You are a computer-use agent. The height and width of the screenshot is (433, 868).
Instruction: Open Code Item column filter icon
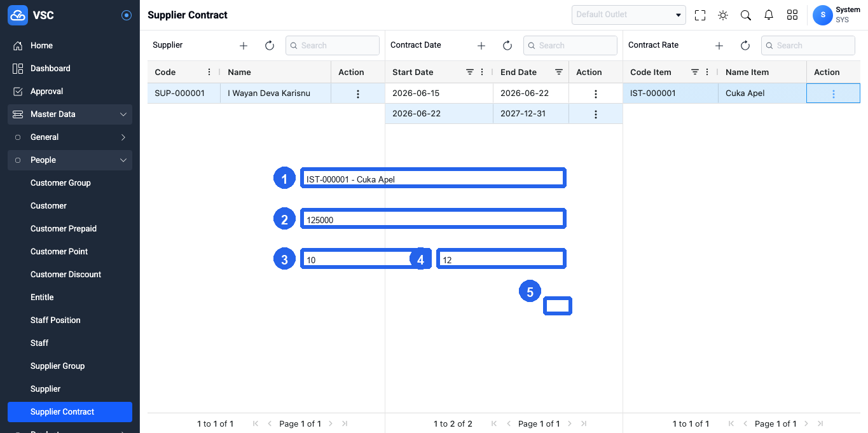(695, 72)
